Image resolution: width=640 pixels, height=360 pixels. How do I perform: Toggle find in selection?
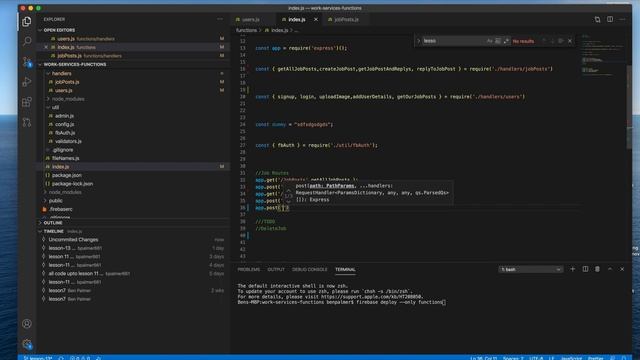[x=560, y=41]
